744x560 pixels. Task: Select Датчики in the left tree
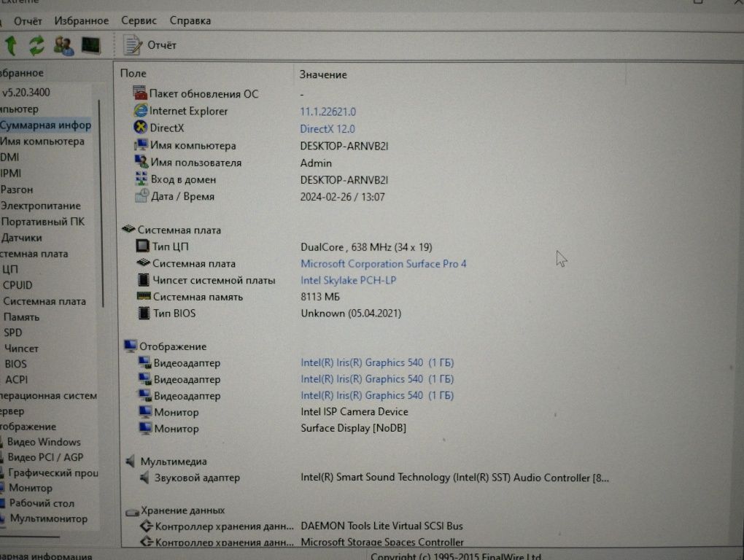coord(21,238)
